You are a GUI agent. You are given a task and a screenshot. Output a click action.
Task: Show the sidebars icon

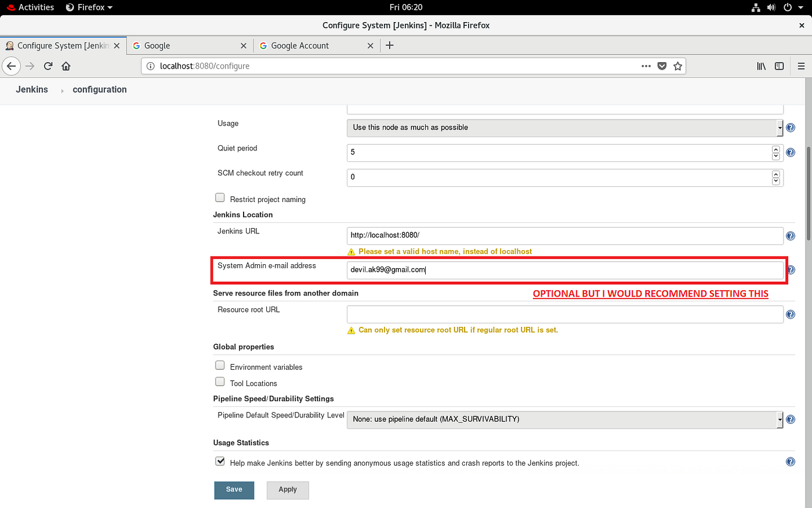tap(780, 66)
